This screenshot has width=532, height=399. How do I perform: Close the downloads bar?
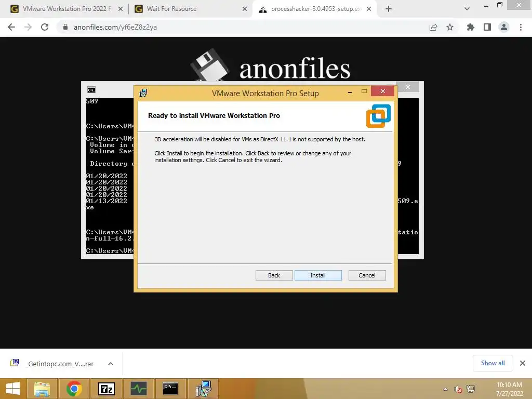(x=523, y=363)
